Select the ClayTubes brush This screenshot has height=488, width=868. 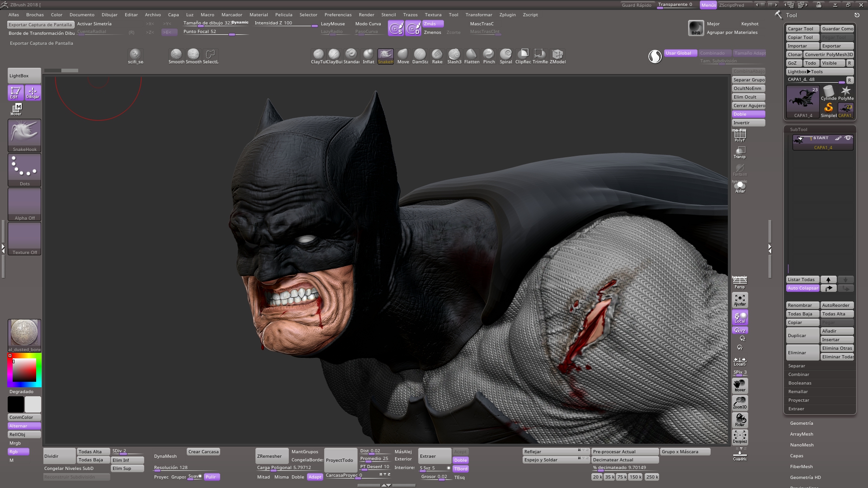point(319,56)
